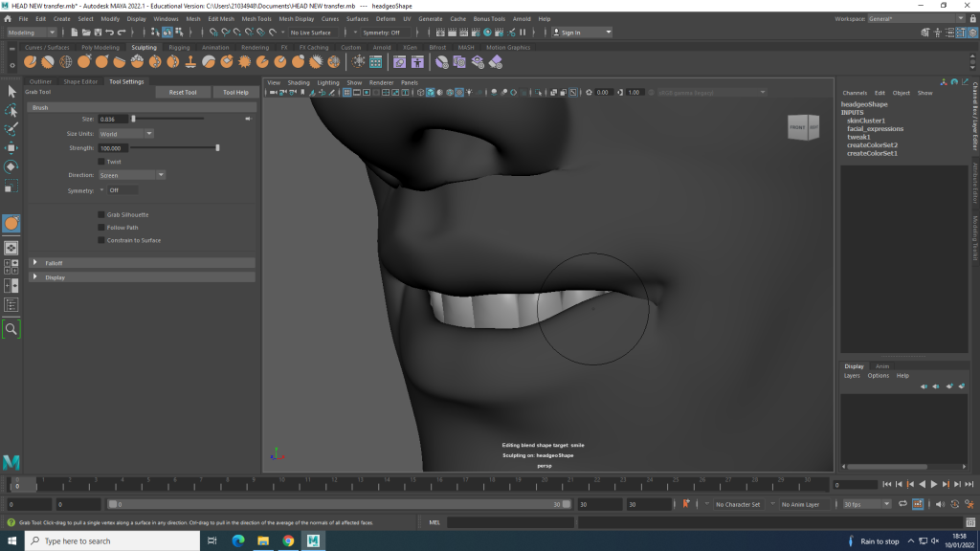This screenshot has height=551, width=980.
Task: Enable the Twist checkbox
Action: tap(101, 162)
